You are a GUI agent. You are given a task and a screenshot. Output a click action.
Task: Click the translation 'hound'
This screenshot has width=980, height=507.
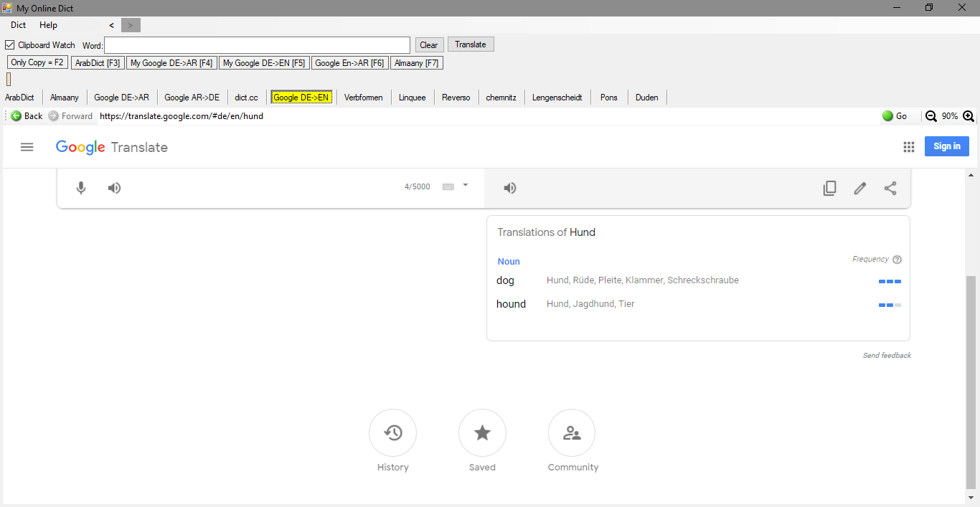511,304
